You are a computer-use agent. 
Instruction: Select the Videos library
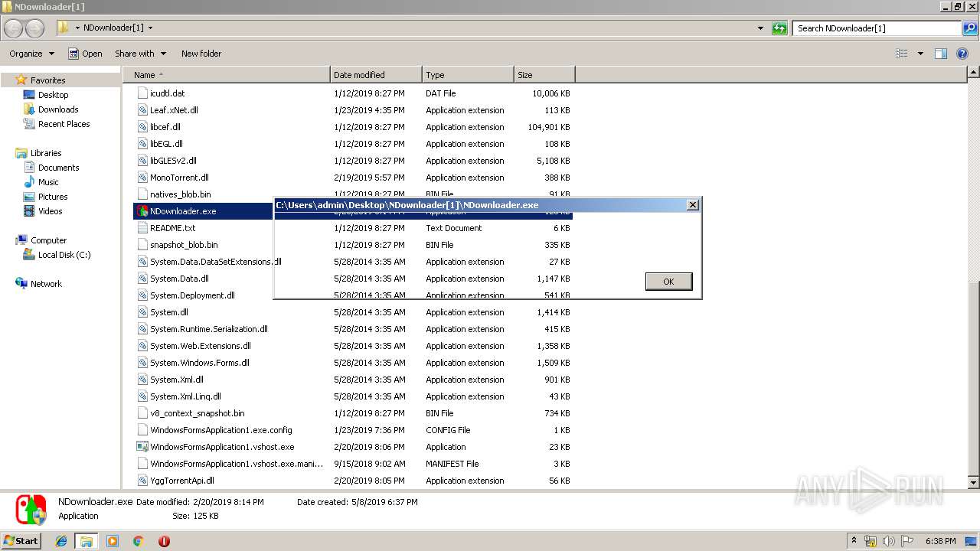[x=50, y=211]
